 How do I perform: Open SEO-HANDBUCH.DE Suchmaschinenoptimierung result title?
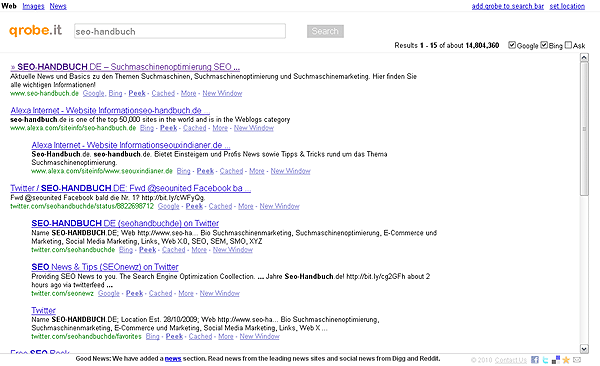point(125,67)
